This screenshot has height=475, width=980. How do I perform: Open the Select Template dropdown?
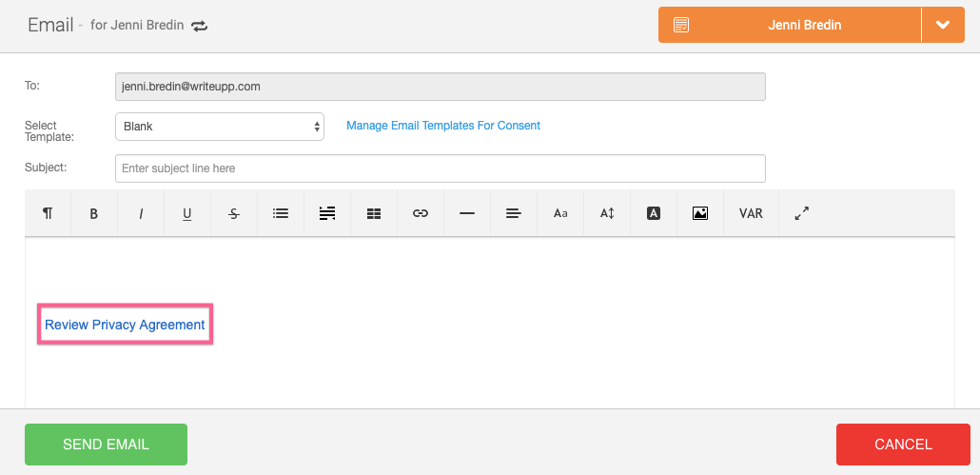pyautogui.click(x=220, y=127)
